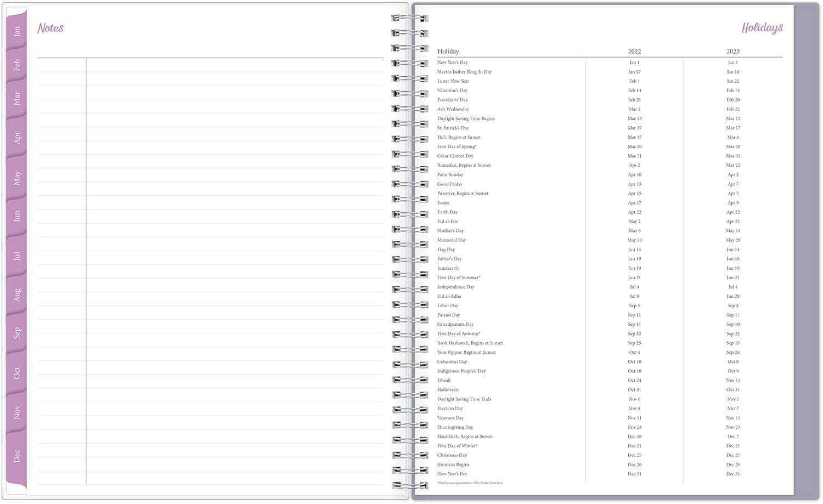The image size is (823, 504).
Task: Select the Good Friday entry
Action: coord(450,184)
